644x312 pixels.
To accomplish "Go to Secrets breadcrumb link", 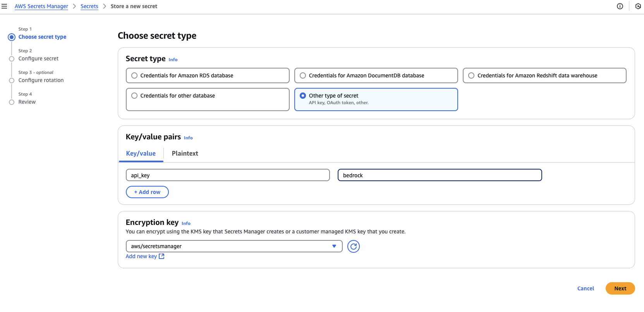I will (x=89, y=6).
